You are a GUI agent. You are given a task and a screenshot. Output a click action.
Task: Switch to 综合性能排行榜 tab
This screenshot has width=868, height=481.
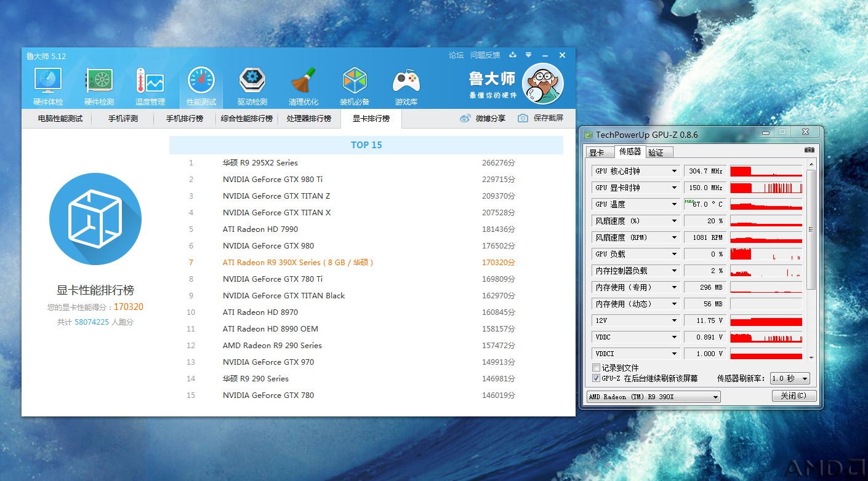(247, 118)
